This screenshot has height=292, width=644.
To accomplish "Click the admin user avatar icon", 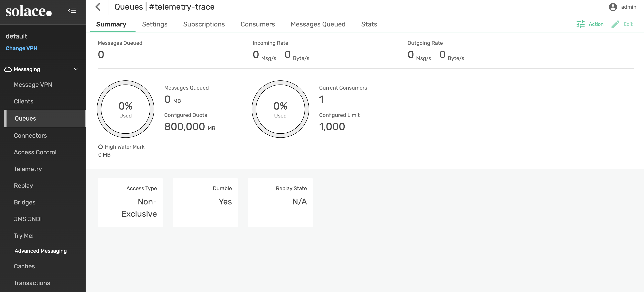I will 613,7.
